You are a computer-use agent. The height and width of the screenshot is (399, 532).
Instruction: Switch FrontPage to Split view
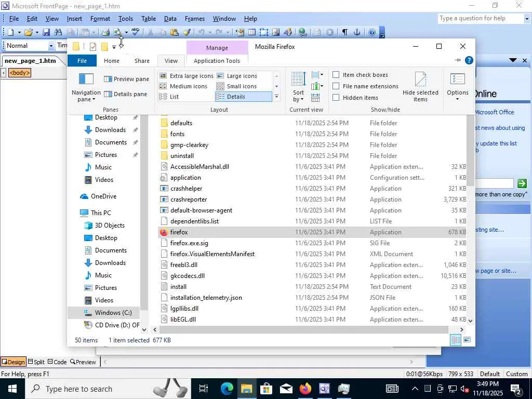pyautogui.click(x=36, y=362)
